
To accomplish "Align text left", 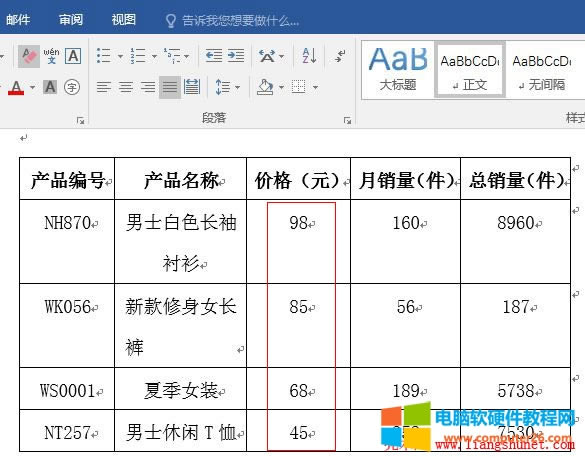I will click(103, 87).
